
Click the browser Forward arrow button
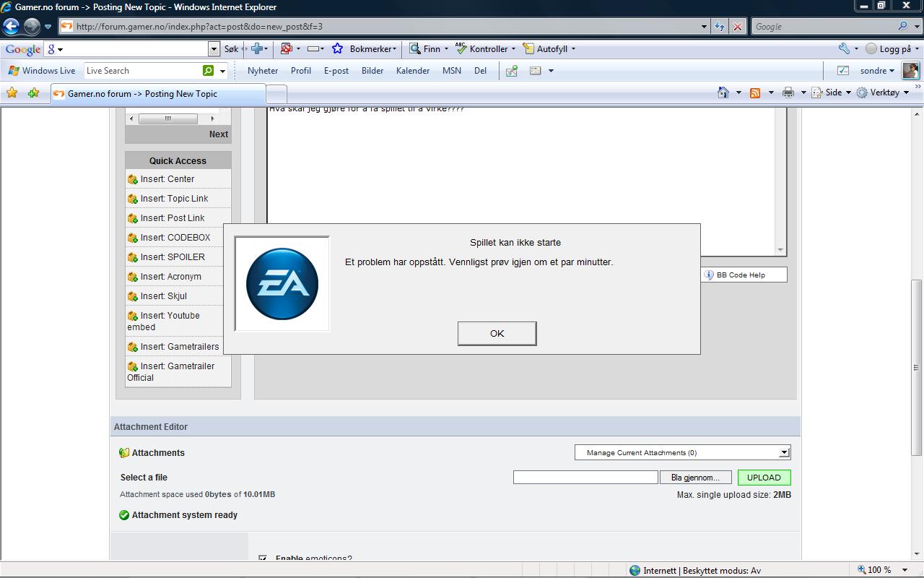[32, 27]
